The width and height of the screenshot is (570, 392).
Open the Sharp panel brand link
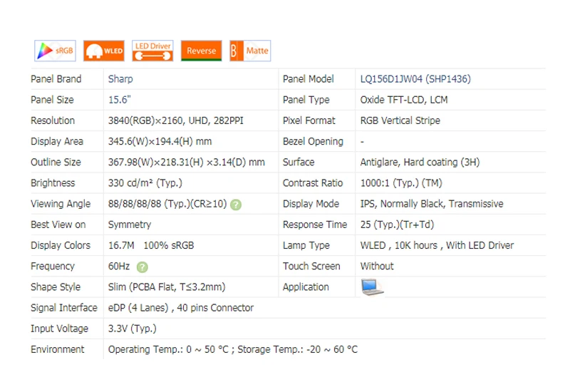[120, 79]
